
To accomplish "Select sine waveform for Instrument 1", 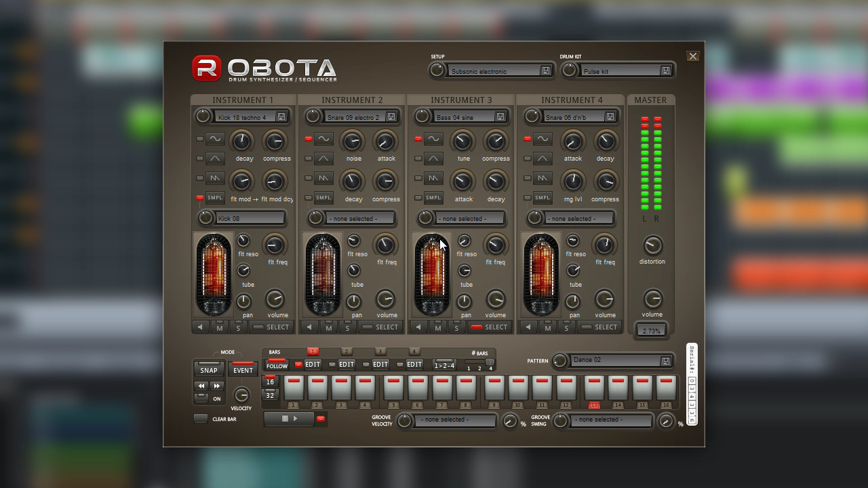I will point(215,139).
